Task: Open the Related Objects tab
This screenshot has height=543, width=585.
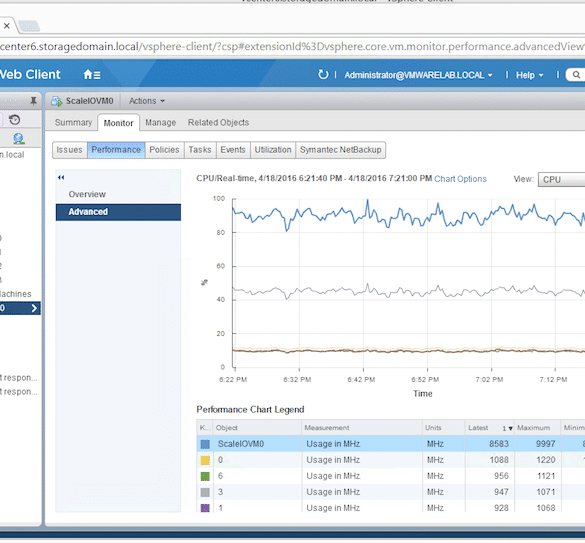Action: 218,122
